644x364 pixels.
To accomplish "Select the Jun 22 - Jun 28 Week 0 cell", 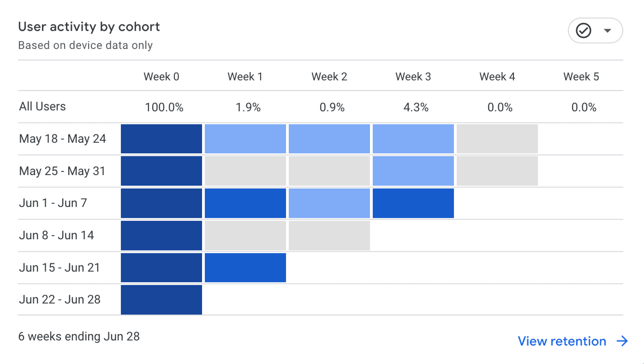I will 161,299.
